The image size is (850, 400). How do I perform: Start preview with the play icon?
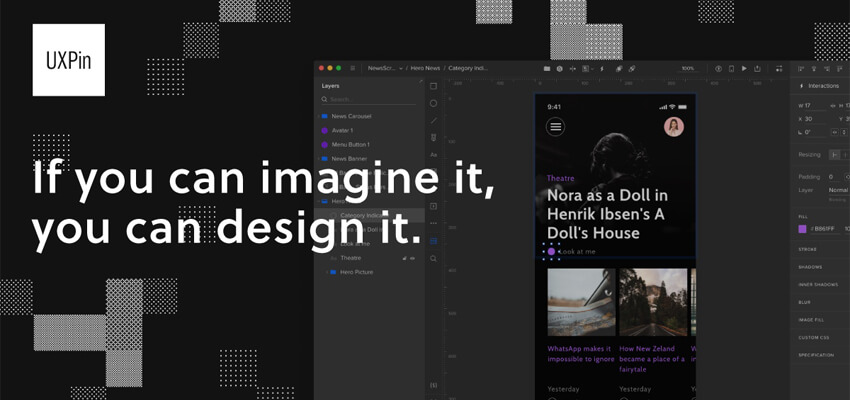coord(744,68)
